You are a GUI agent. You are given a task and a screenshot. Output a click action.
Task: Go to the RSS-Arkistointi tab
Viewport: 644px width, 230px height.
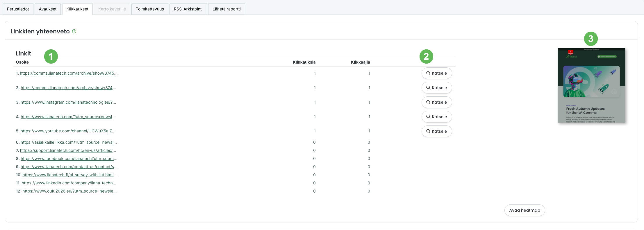coord(188,9)
